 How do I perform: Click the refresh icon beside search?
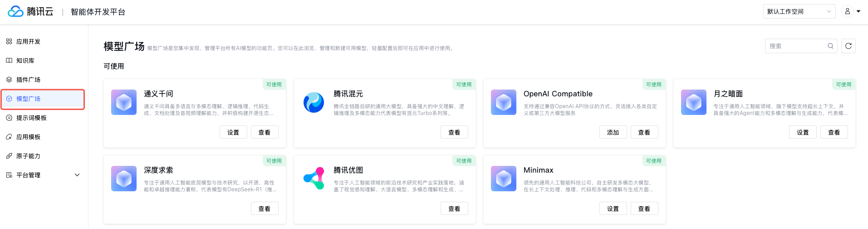tap(848, 46)
